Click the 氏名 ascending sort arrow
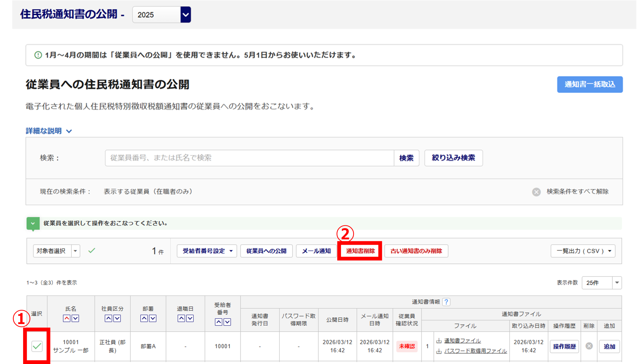637x364 pixels. tap(67, 318)
